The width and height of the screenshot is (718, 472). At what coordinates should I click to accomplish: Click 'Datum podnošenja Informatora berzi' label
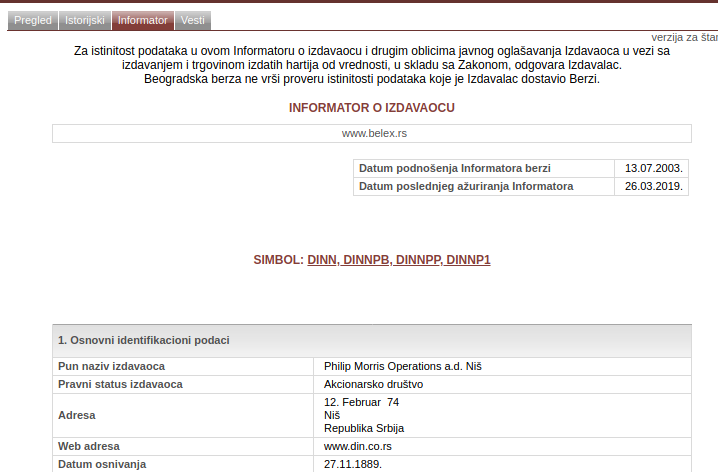tap(455, 168)
